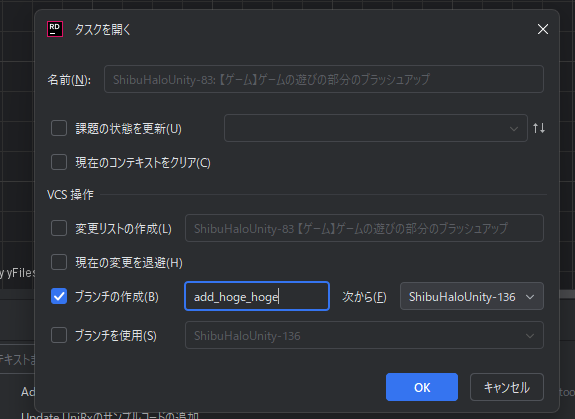
Task: Enable 現在の変更を退避 checkbox
Action: (59, 262)
